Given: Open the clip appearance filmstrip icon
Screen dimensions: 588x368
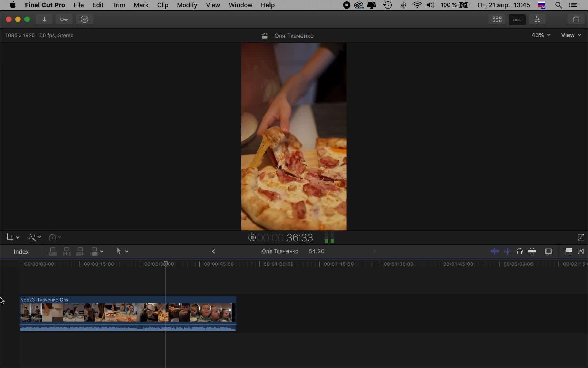Looking at the screenshot, I should tap(548, 251).
